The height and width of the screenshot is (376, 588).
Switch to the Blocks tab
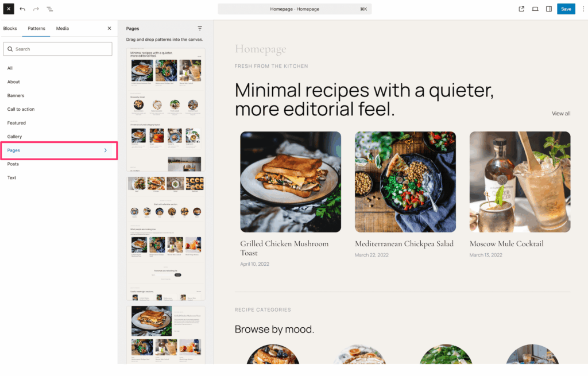(10, 29)
